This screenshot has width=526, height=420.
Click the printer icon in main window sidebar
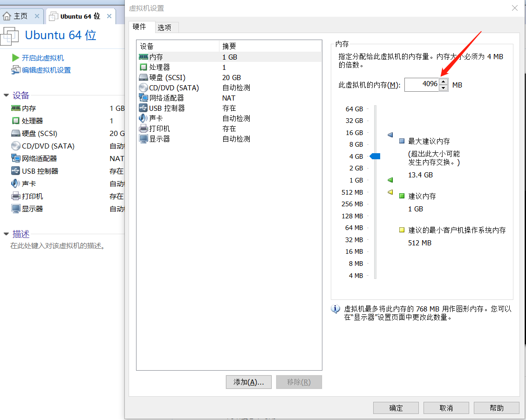[x=16, y=196]
